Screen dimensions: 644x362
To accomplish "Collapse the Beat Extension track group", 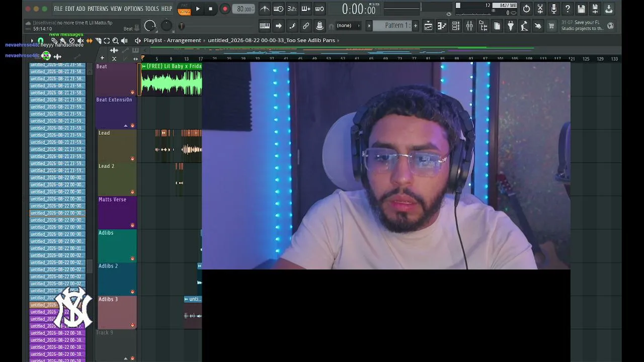I will tap(126, 126).
